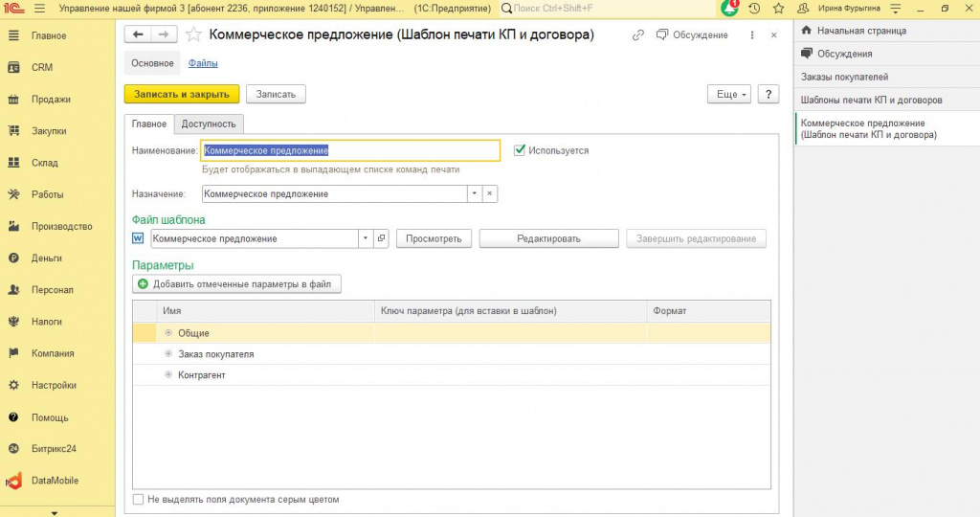Expand the Общие parameter group
This screenshot has width=980, height=517.
[168, 333]
